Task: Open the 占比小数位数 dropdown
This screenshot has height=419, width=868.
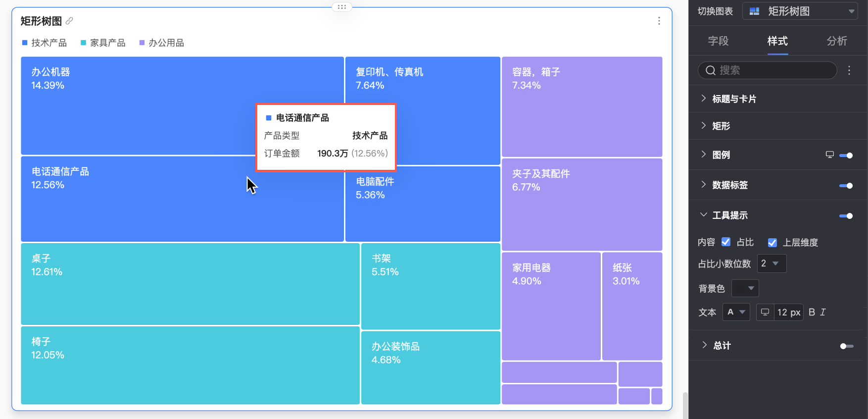Action: 772,263
